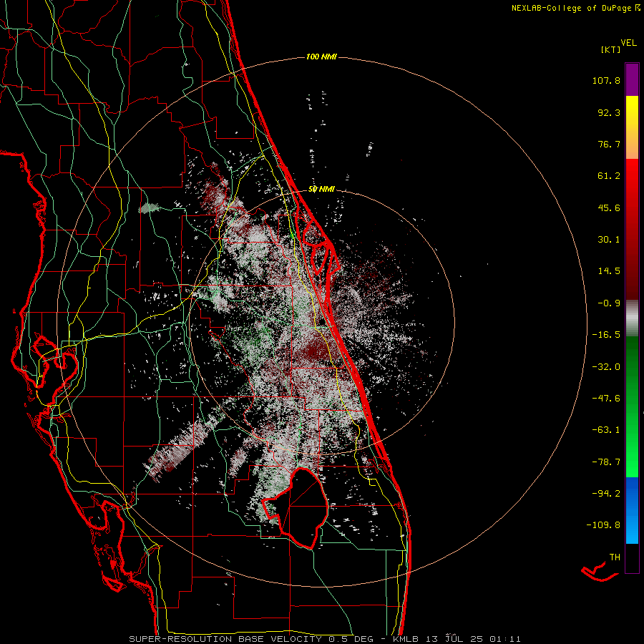Click the VEL legend title

[x=628, y=43]
